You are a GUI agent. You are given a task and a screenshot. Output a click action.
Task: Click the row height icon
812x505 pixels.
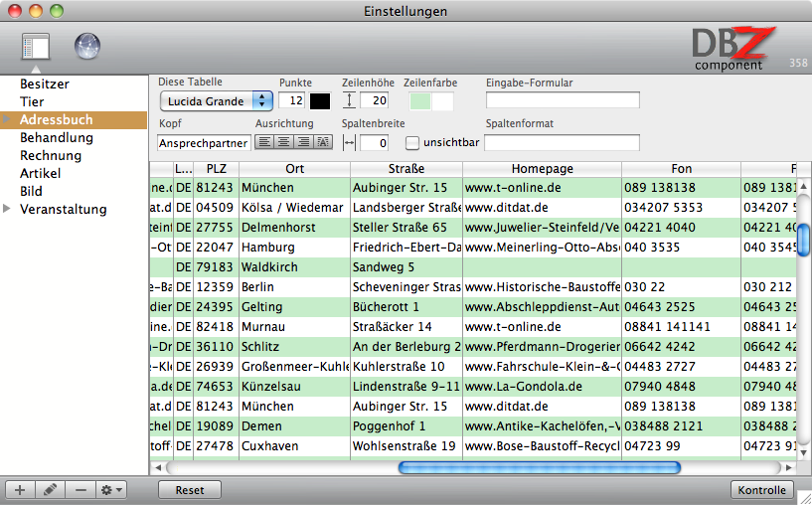(350, 100)
